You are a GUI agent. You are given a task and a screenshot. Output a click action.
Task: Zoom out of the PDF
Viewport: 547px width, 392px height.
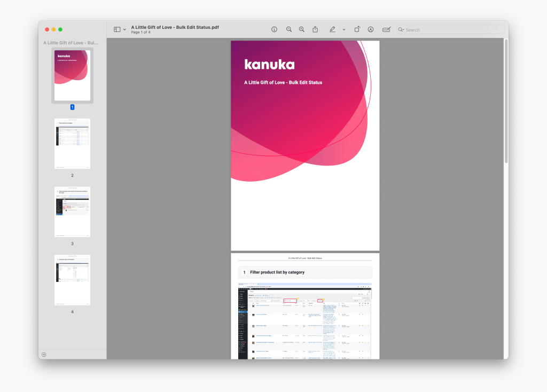289,30
